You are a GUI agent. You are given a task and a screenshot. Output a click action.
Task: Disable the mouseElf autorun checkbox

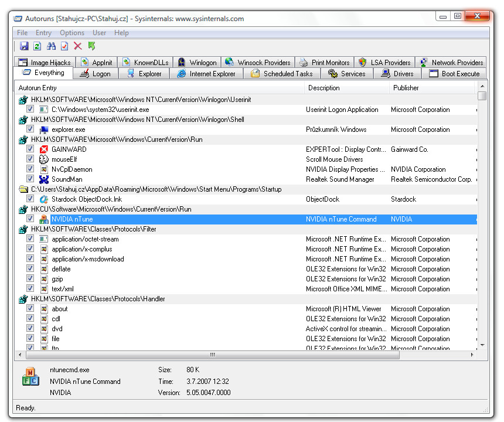[30, 159]
